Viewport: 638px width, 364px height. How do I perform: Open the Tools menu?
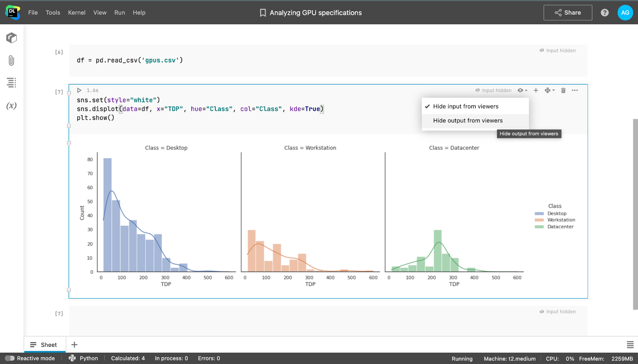pyautogui.click(x=53, y=13)
